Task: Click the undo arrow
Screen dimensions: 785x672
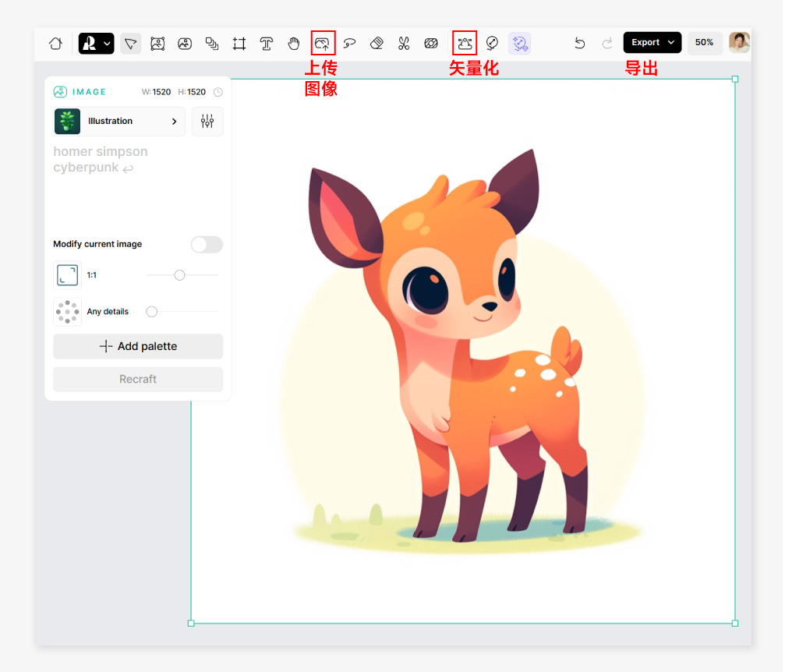Action: 580,44
